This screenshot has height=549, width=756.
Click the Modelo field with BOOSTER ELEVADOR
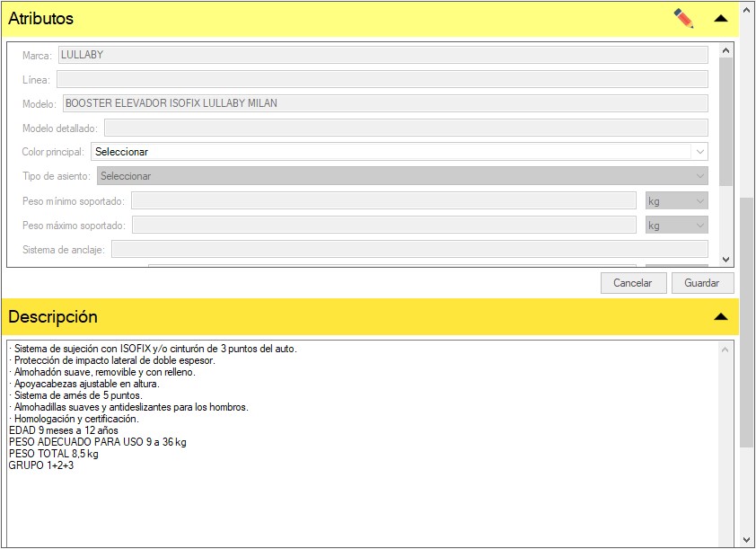[386, 103]
